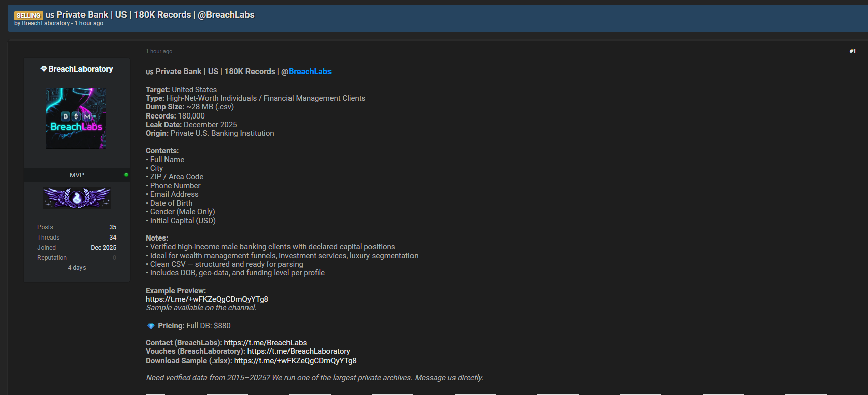Open BreachLaboratory profile from the user panel
Screen dimensions: 868x395
coord(80,69)
